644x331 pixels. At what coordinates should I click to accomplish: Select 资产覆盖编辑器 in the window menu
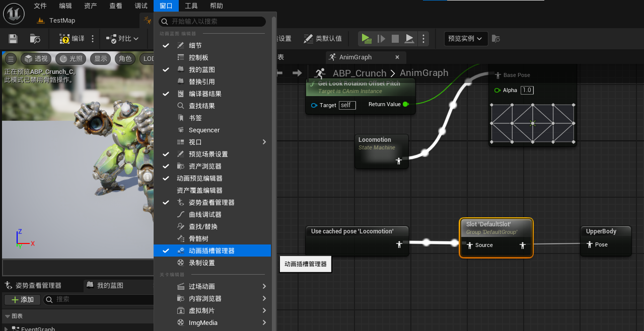(x=212, y=190)
